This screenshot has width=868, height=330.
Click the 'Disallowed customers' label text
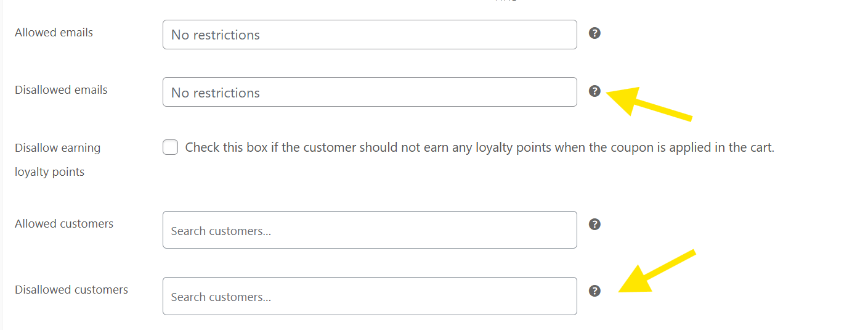(71, 290)
